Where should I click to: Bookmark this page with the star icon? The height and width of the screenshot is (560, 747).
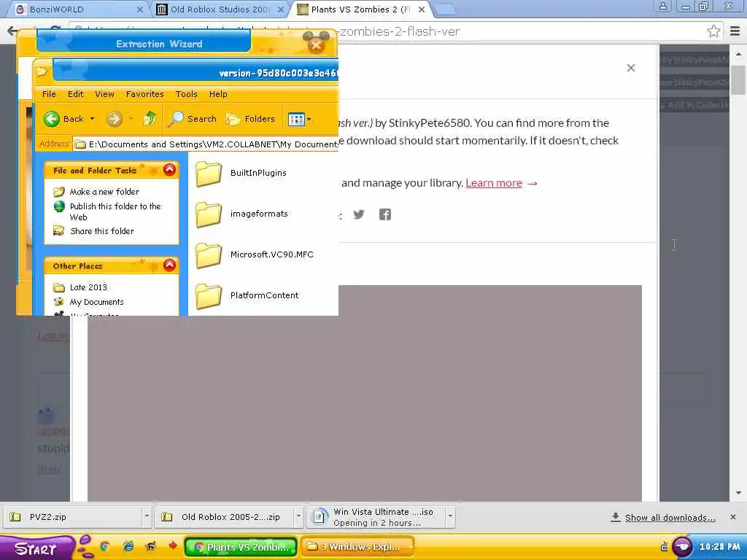click(713, 31)
